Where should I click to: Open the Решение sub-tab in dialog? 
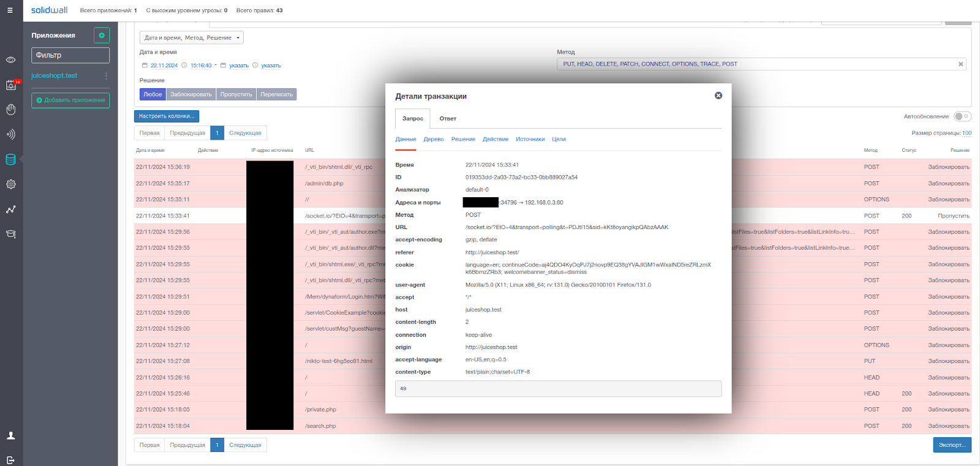pyautogui.click(x=463, y=140)
